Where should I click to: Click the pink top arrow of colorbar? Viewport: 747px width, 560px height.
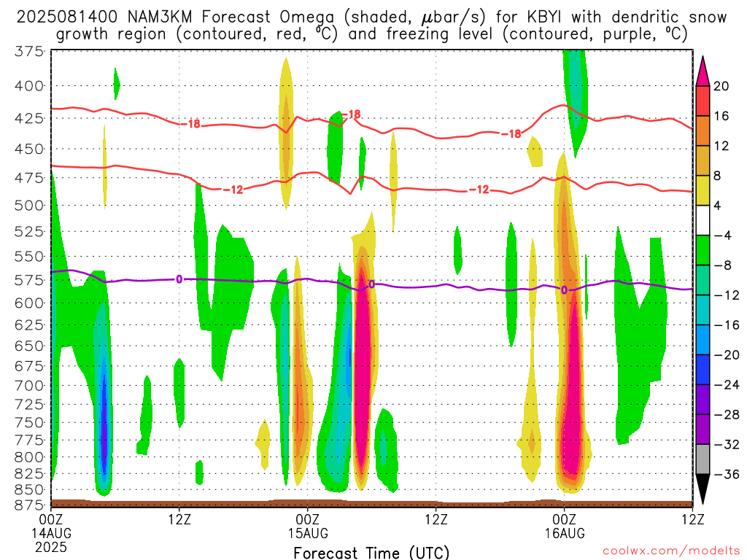(703, 71)
